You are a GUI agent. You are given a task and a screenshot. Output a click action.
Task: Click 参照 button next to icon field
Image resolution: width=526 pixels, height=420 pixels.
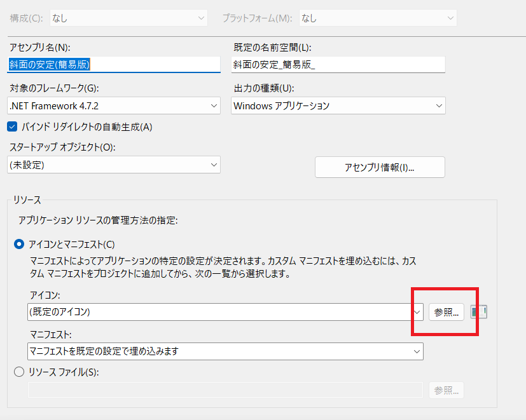pyautogui.click(x=446, y=312)
